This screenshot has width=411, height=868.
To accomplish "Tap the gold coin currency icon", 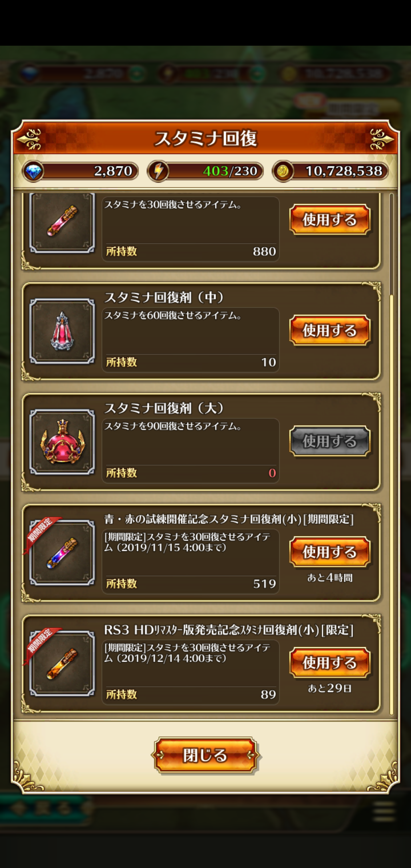I will pos(283,171).
